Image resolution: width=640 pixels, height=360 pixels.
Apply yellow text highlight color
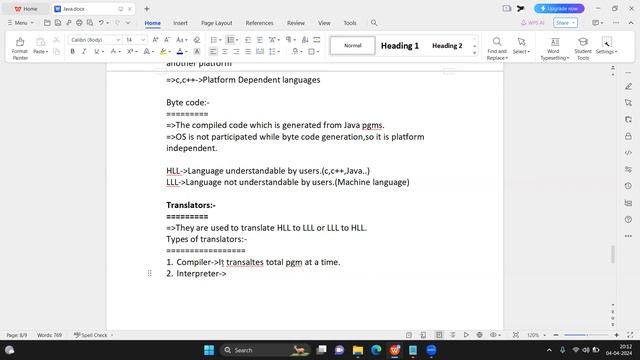pos(163,51)
